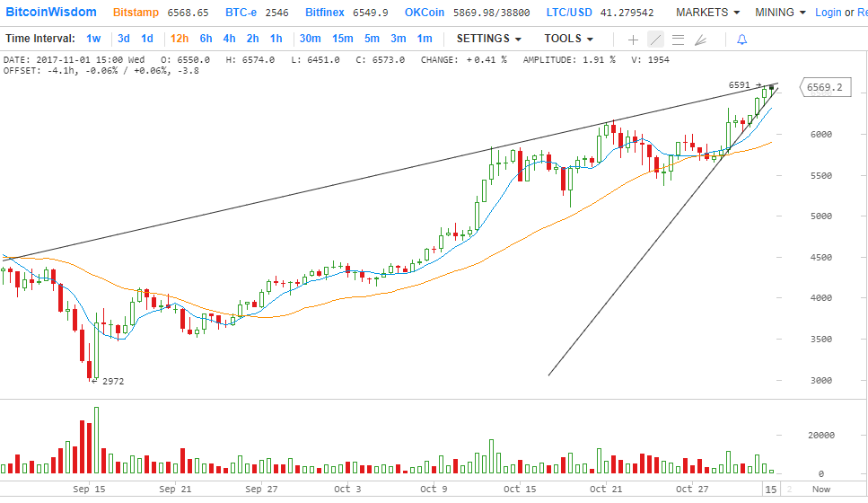Screen dimensions: 868x503
Task: Click the 6569.2 current price tag
Action: 824,88
